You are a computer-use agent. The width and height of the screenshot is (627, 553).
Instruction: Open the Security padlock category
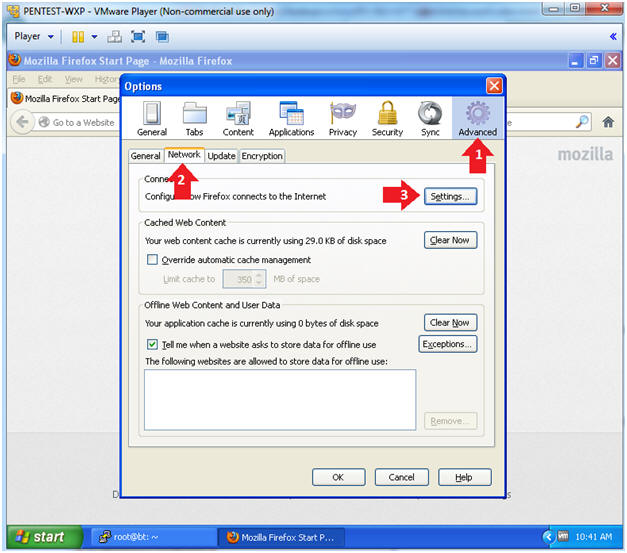point(387,119)
